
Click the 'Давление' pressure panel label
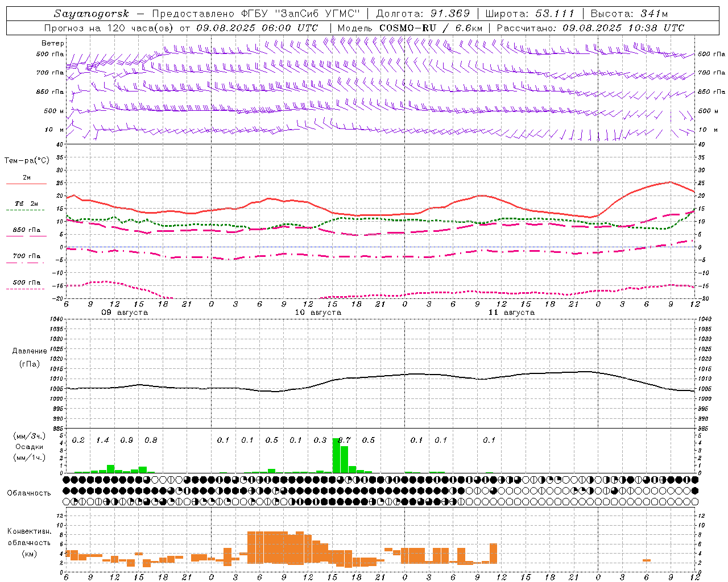point(30,351)
